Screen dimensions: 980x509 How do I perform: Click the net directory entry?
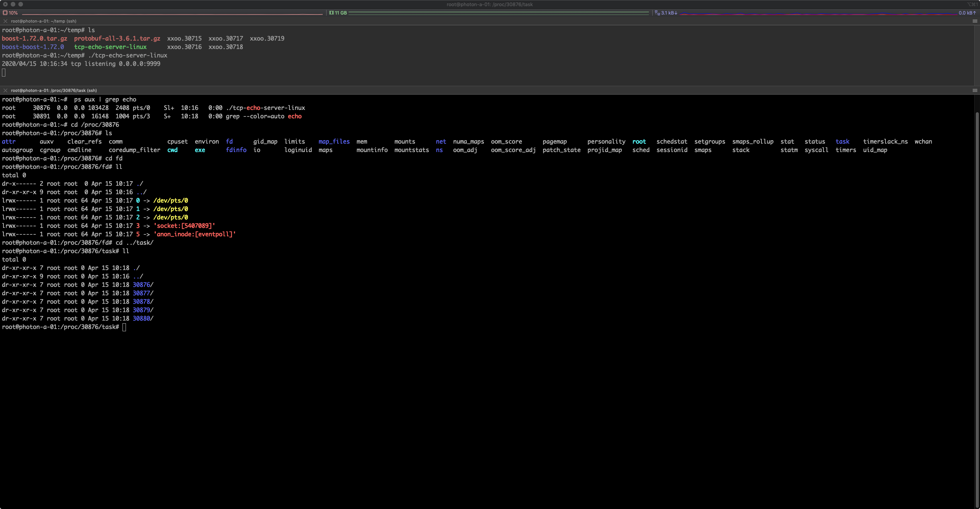pyautogui.click(x=441, y=141)
